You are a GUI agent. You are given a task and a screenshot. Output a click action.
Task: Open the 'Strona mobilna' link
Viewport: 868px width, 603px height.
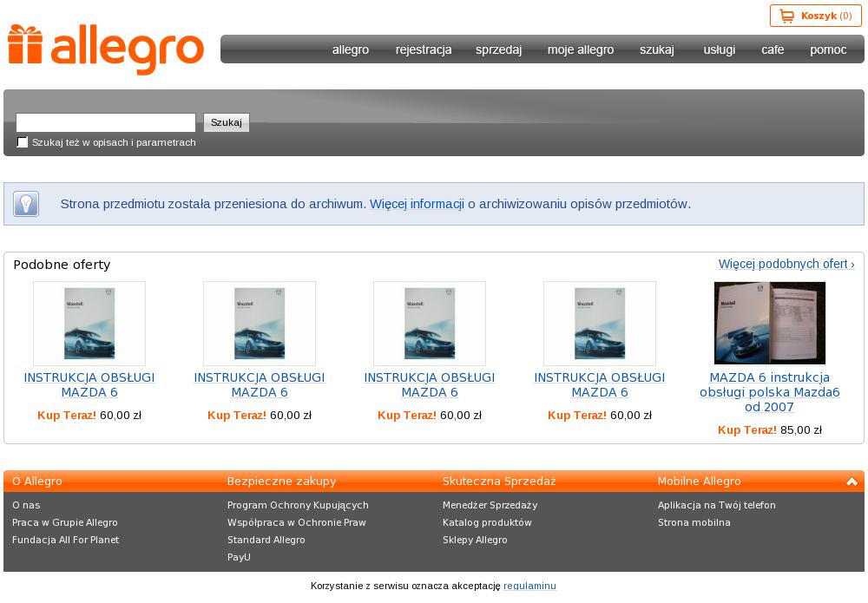click(694, 522)
